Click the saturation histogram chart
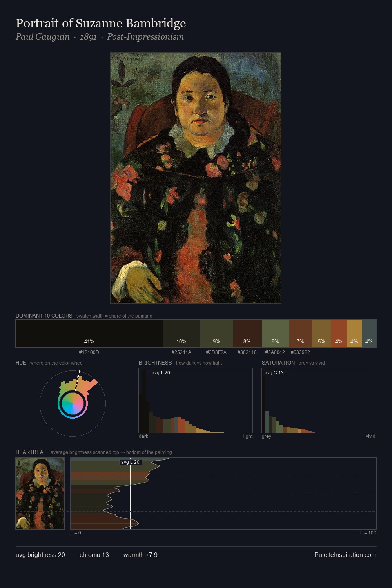This screenshot has height=588, width=392. coord(319,401)
